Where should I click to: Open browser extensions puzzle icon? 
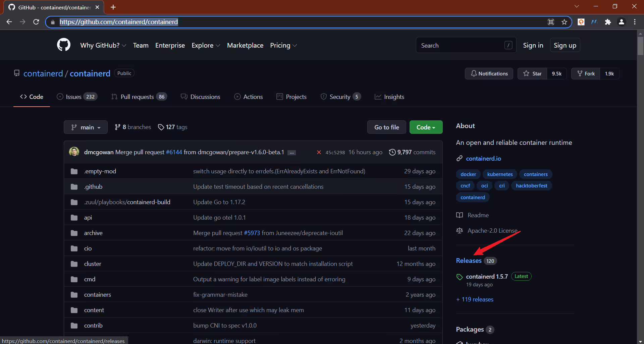coord(608,22)
